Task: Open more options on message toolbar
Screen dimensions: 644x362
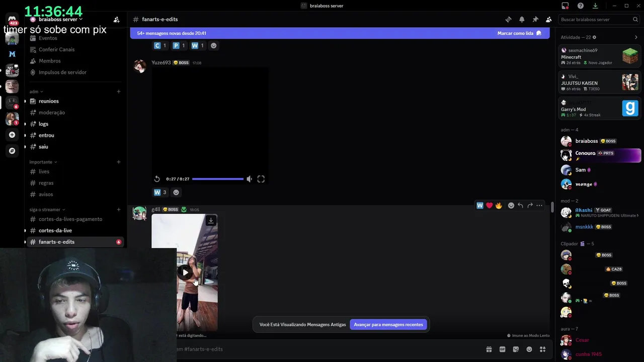Action: tap(539, 205)
